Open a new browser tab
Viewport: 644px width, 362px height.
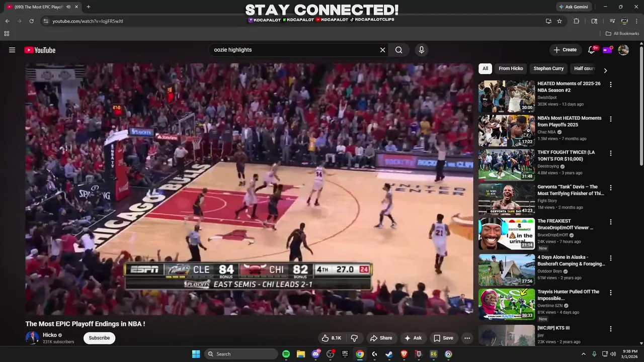click(89, 7)
